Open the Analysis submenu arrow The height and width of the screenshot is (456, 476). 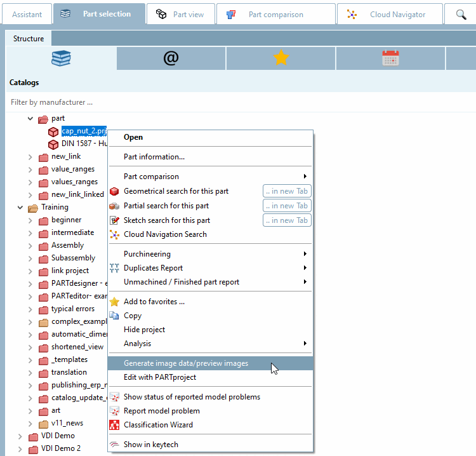click(x=305, y=344)
